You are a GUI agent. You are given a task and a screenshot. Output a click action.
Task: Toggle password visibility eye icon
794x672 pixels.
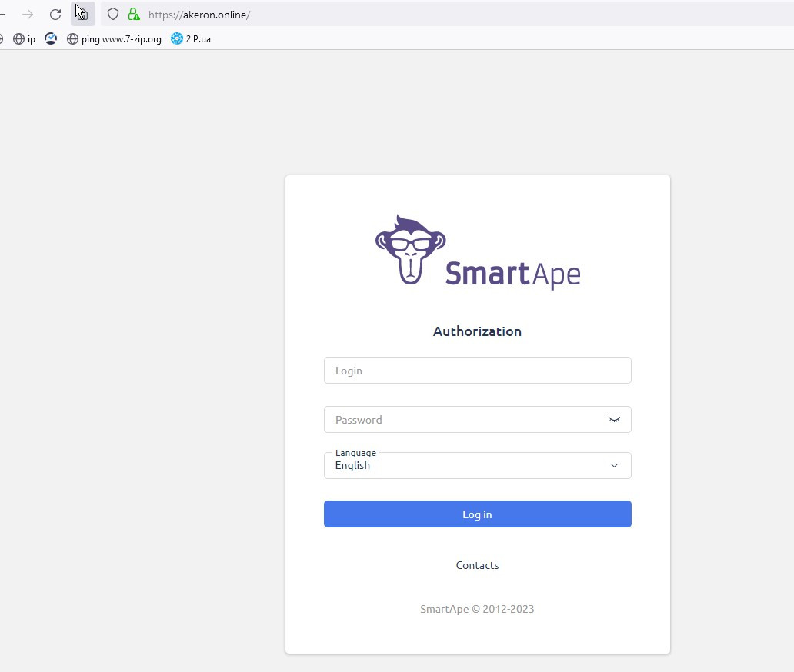coord(614,420)
